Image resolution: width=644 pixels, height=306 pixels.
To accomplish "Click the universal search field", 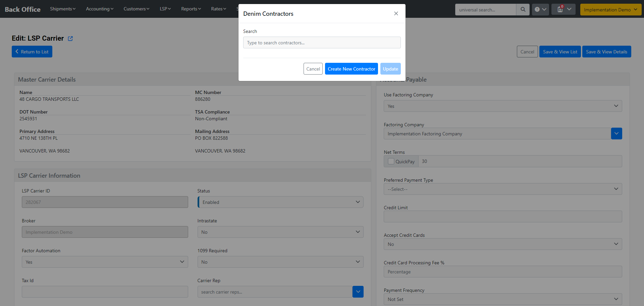I will [x=485, y=10].
